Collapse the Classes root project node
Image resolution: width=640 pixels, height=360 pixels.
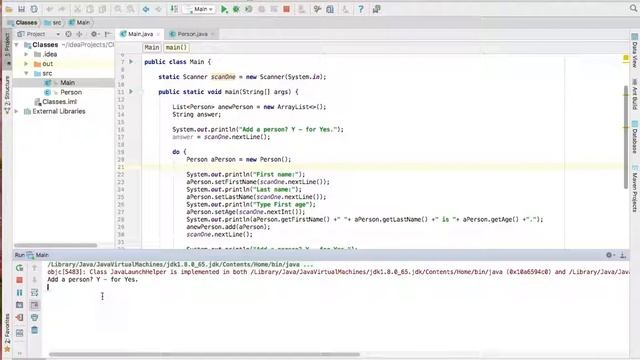16,44
